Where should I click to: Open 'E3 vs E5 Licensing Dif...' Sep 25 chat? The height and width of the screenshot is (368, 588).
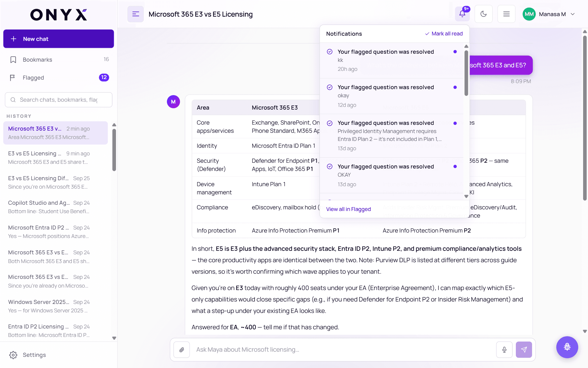click(x=56, y=182)
